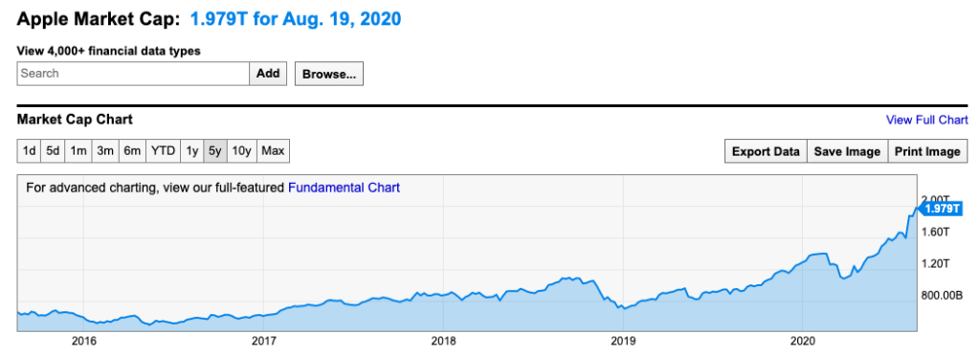Switch chart to 10y range
Image resolution: width=980 pixels, height=357 pixels.
click(241, 151)
